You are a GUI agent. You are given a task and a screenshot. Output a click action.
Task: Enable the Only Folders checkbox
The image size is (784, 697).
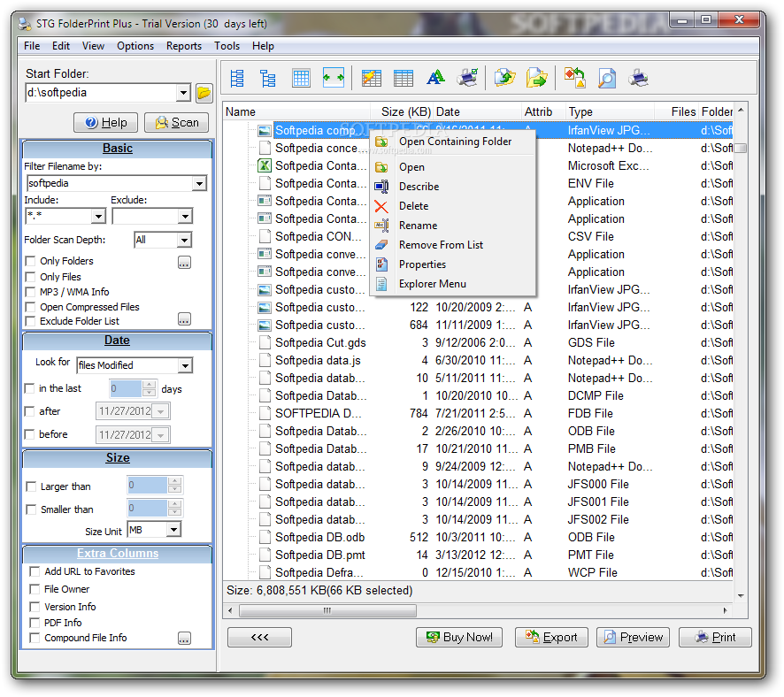(30, 261)
